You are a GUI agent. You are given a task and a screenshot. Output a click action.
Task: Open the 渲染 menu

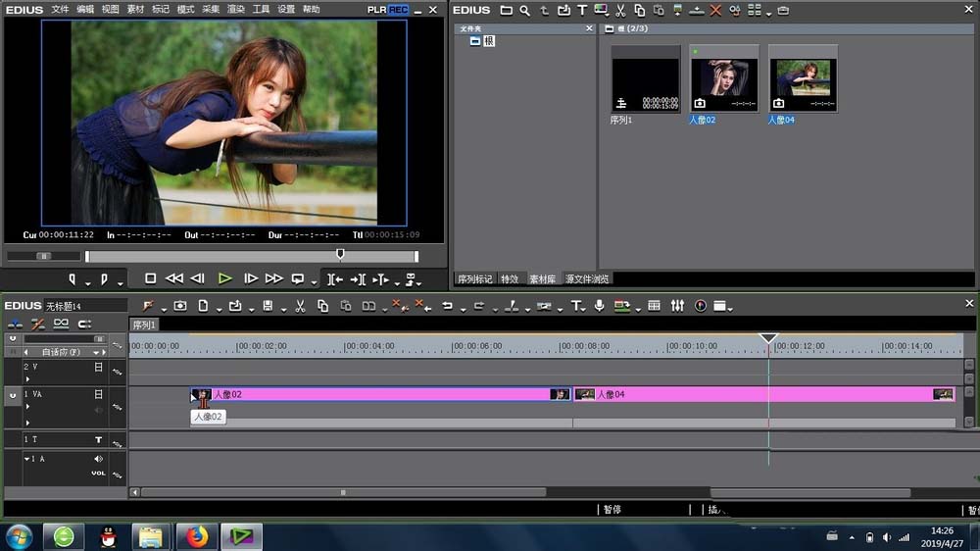[235, 10]
